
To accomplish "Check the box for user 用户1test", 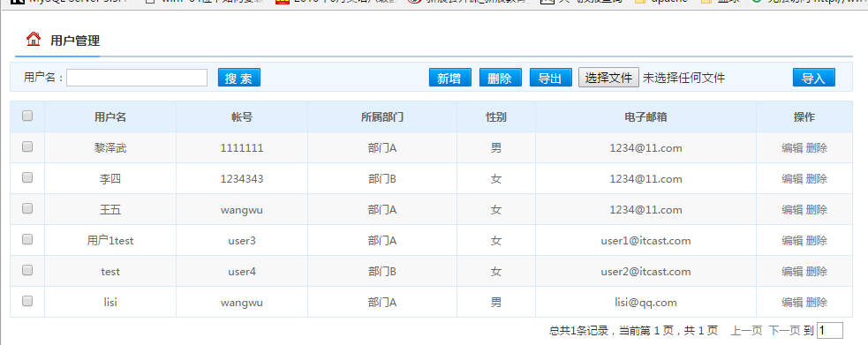I will 27,239.
